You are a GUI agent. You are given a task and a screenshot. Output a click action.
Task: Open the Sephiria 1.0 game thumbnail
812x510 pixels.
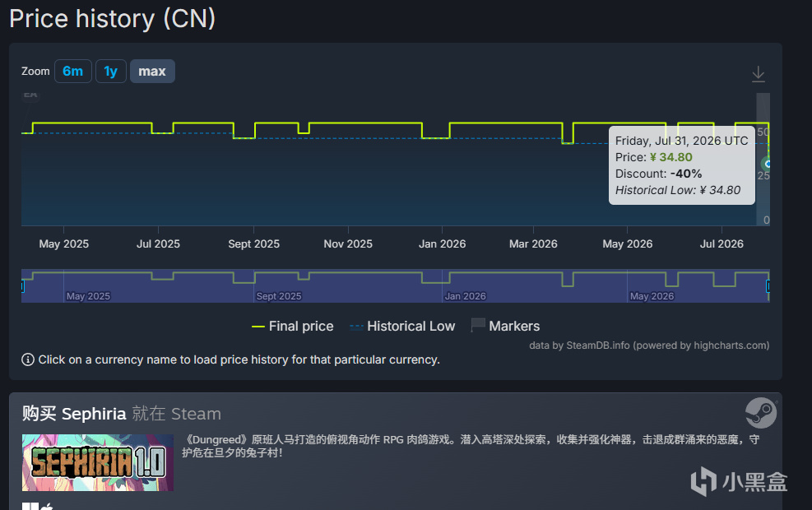point(98,462)
